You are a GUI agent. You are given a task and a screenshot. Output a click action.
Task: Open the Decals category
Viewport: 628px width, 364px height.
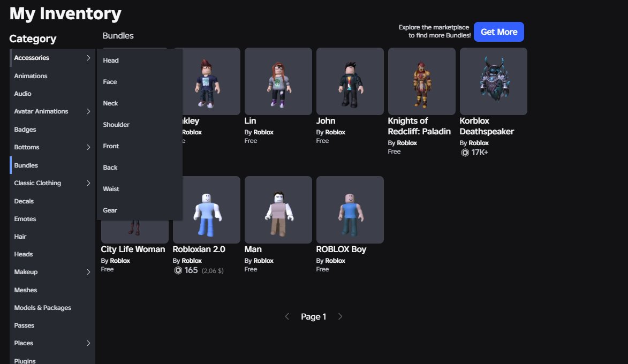[52, 201]
